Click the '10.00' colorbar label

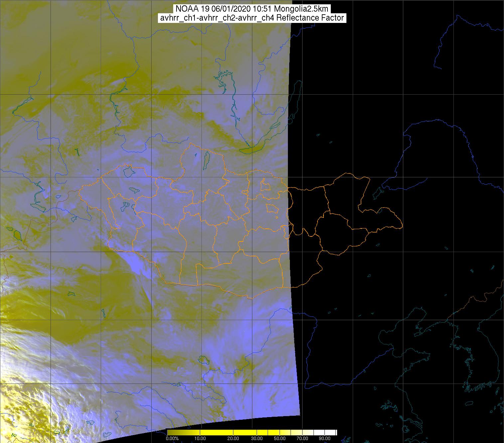pos(200,438)
